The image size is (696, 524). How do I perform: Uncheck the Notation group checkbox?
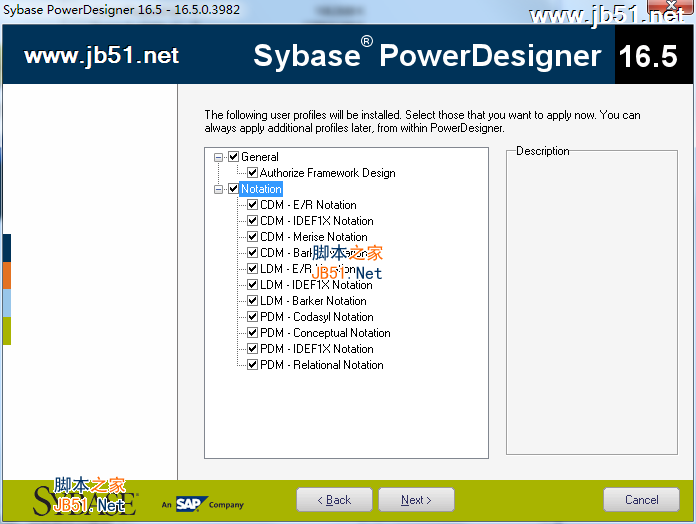233,189
